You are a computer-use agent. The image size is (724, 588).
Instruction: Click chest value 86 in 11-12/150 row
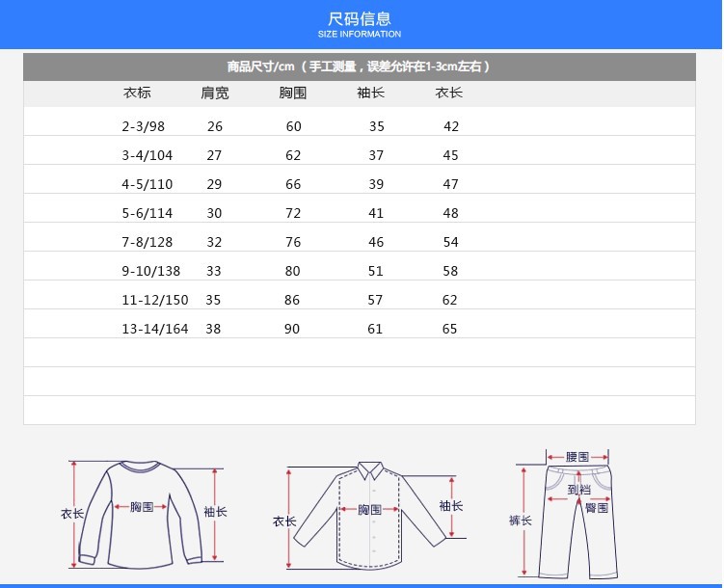292,300
